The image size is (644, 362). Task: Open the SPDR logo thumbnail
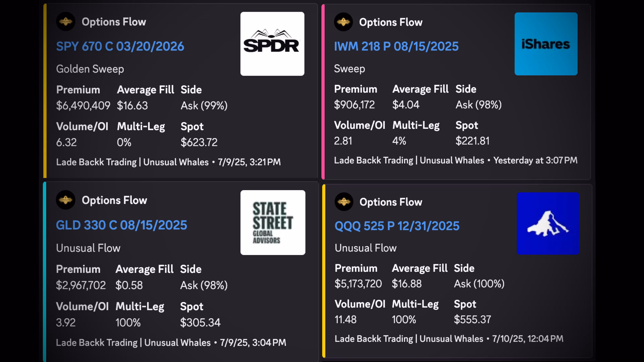point(272,44)
